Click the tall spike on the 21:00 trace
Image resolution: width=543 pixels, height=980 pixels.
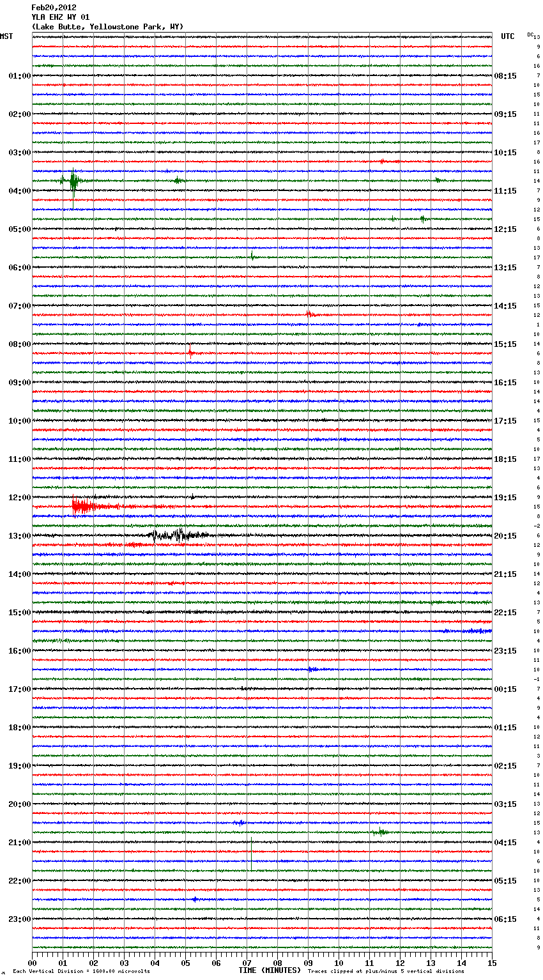click(x=251, y=854)
